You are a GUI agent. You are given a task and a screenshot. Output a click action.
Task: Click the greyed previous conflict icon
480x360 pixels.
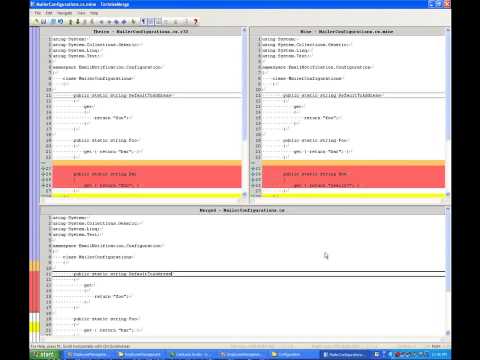(85, 22)
